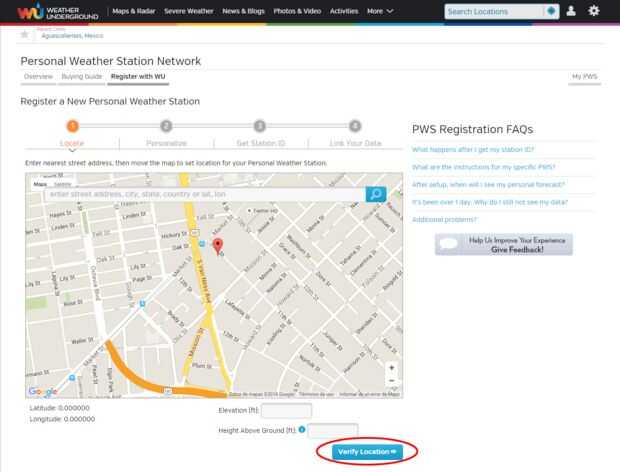Open the My PWS tab
Image resolution: width=620 pixels, height=472 pixels.
click(x=584, y=76)
